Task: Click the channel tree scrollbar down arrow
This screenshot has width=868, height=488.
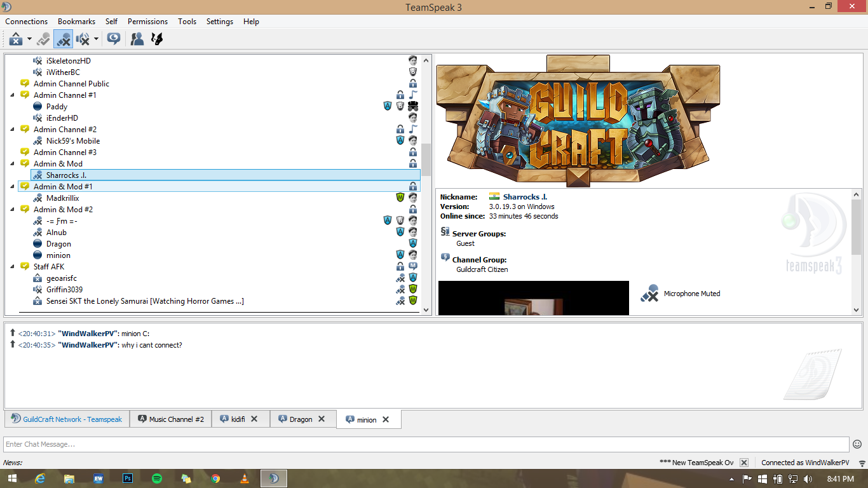Action: click(426, 310)
